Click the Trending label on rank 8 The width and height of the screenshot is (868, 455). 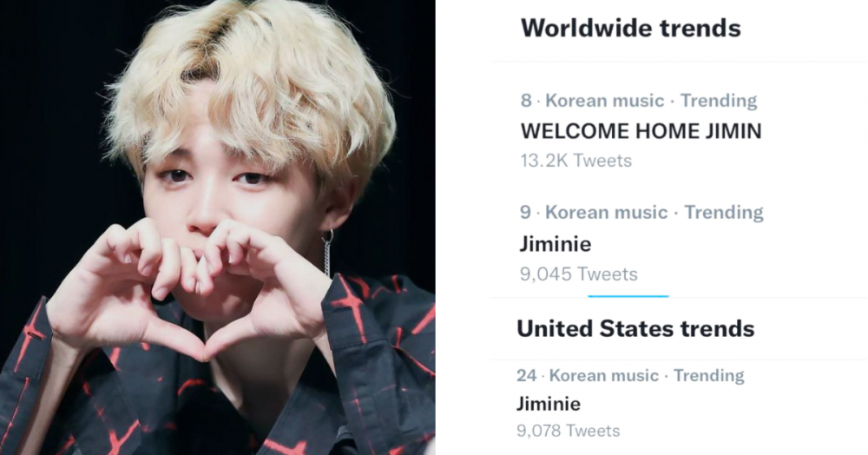(x=719, y=101)
